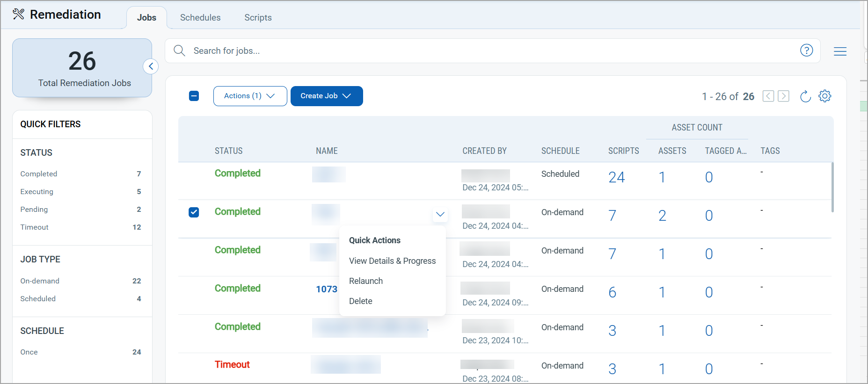
Task: Toggle the select-all jobs checkbox
Action: point(194,96)
